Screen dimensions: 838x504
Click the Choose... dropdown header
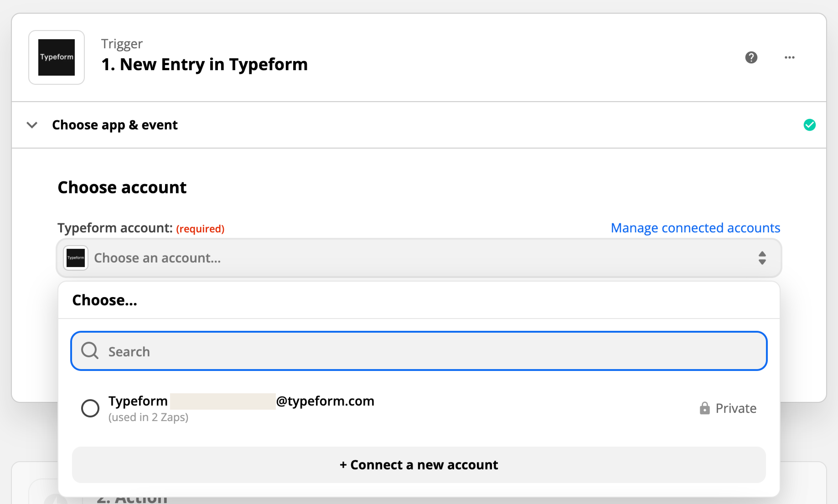point(105,300)
